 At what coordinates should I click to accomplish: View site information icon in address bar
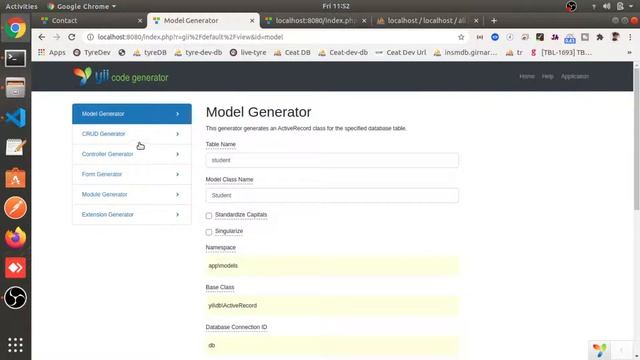(90, 37)
